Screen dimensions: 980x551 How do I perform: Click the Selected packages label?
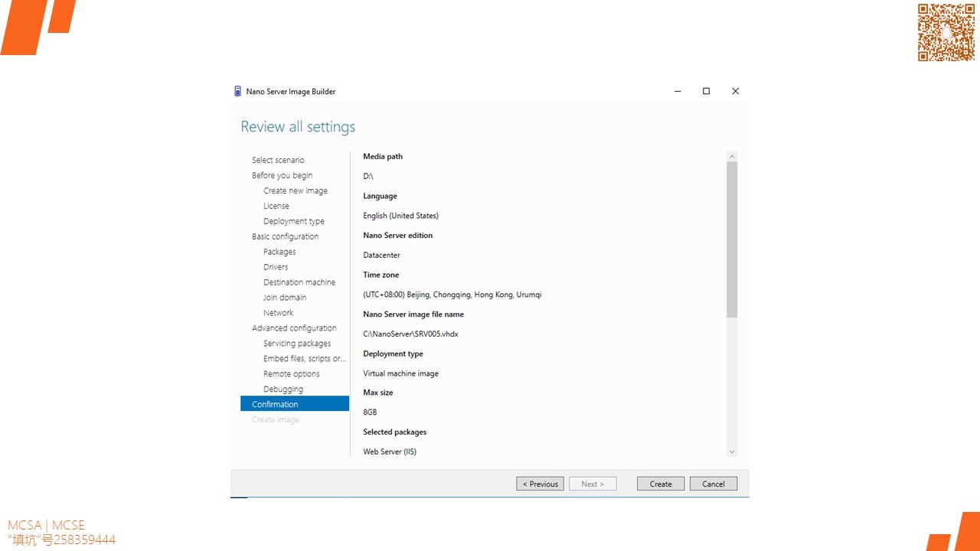(x=394, y=432)
